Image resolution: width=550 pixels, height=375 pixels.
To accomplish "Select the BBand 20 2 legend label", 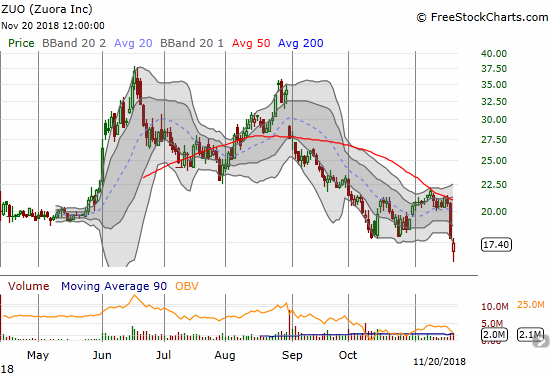I will [x=74, y=43].
